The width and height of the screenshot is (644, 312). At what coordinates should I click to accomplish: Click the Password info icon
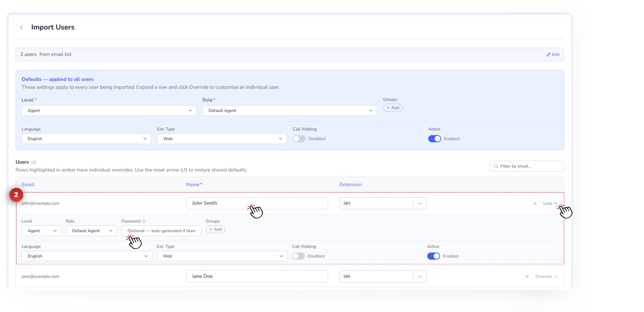coord(144,221)
